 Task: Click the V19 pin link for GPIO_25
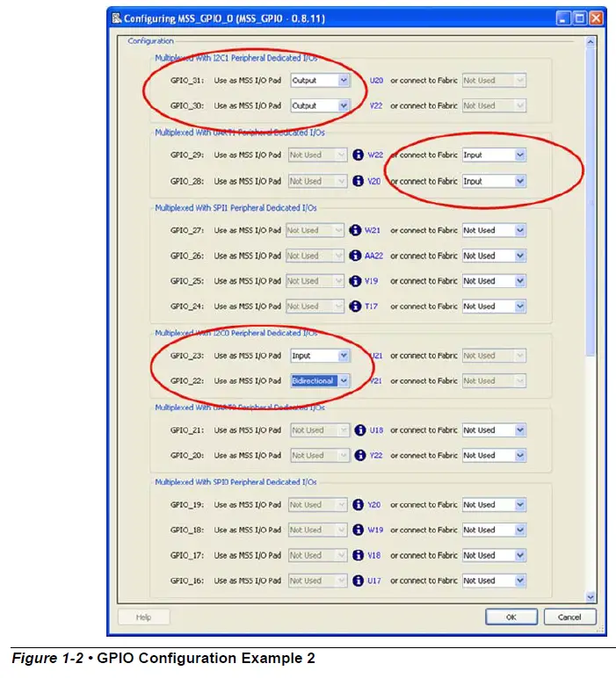click(371, 281)
